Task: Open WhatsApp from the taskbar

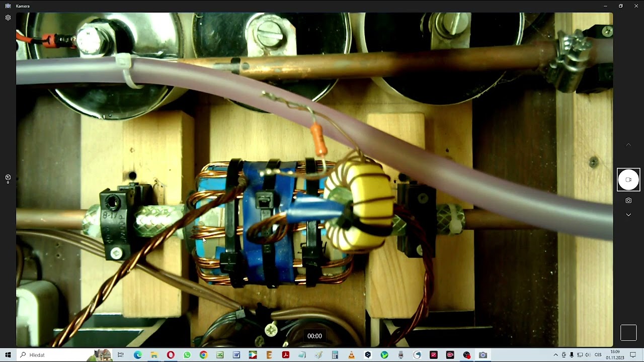Action: pos(187,355)
